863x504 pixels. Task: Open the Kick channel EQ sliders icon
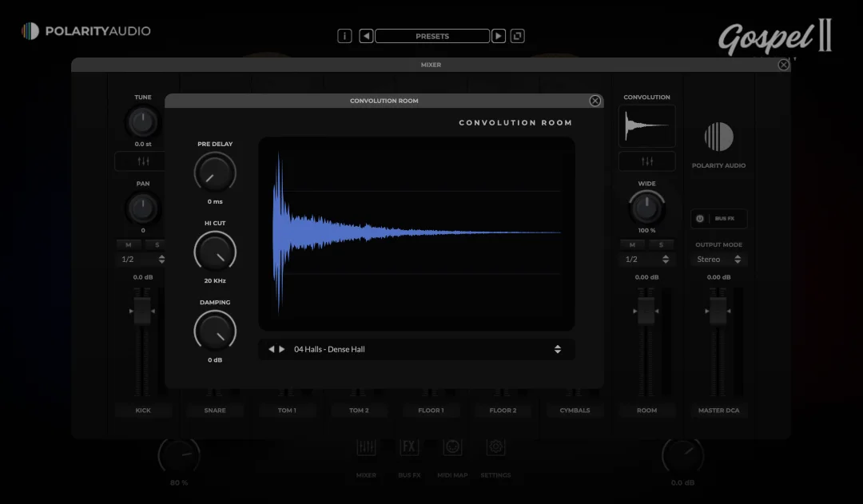click(143, 161)
